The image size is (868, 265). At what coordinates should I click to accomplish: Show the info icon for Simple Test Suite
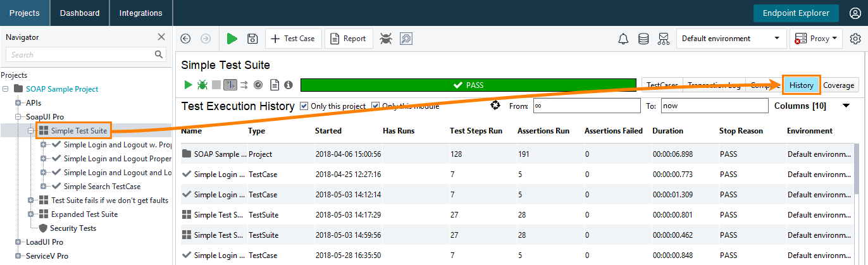[x=288, y=84]
